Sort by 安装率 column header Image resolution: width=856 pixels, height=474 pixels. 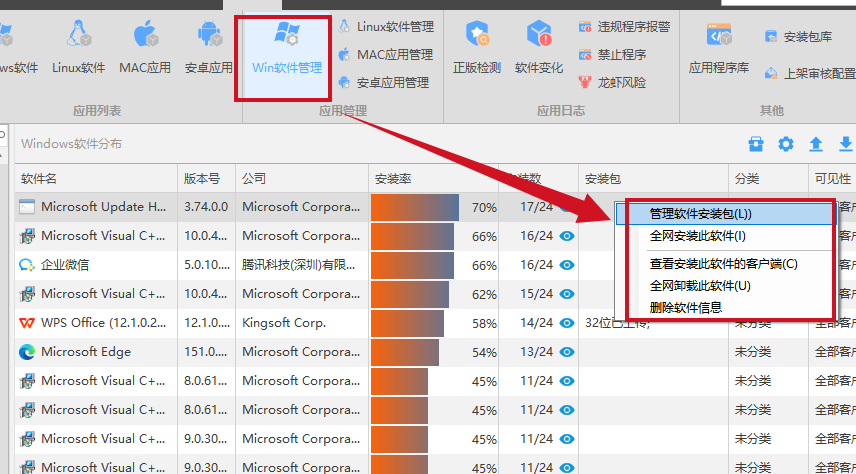point(433,179)
